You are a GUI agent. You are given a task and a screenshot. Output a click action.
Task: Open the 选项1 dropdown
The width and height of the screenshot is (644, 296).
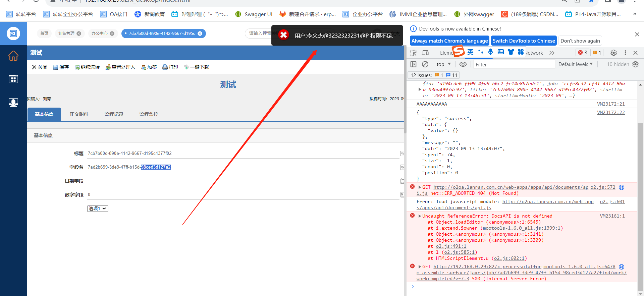(98, 209)
